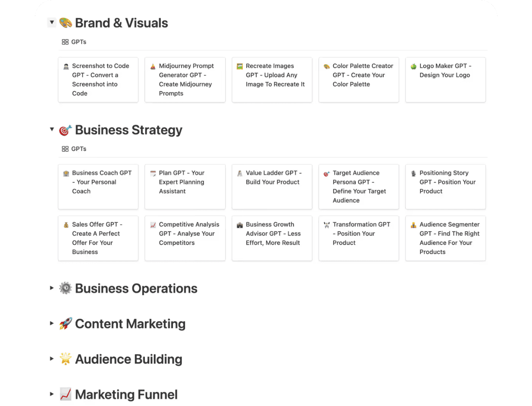Expand the Marketing Funnel section
Screen dimensions: 532x406
coord(52,394)
